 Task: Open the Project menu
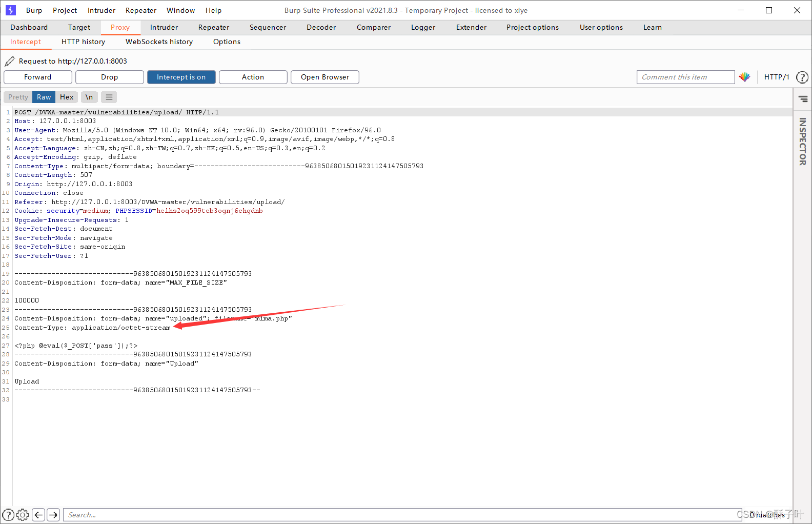tap(65, 10)
